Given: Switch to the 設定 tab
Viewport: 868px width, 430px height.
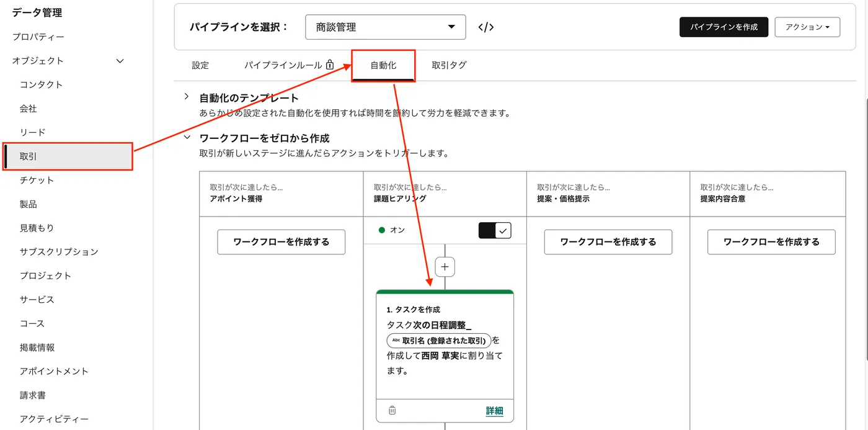Looking at the screenshot, I should click(x=200, y=64).
